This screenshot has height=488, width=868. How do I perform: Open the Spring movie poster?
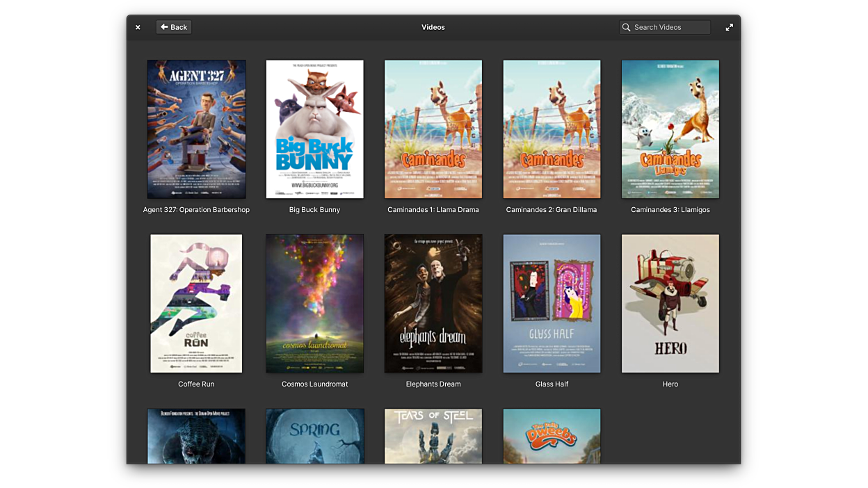[314, 436]
